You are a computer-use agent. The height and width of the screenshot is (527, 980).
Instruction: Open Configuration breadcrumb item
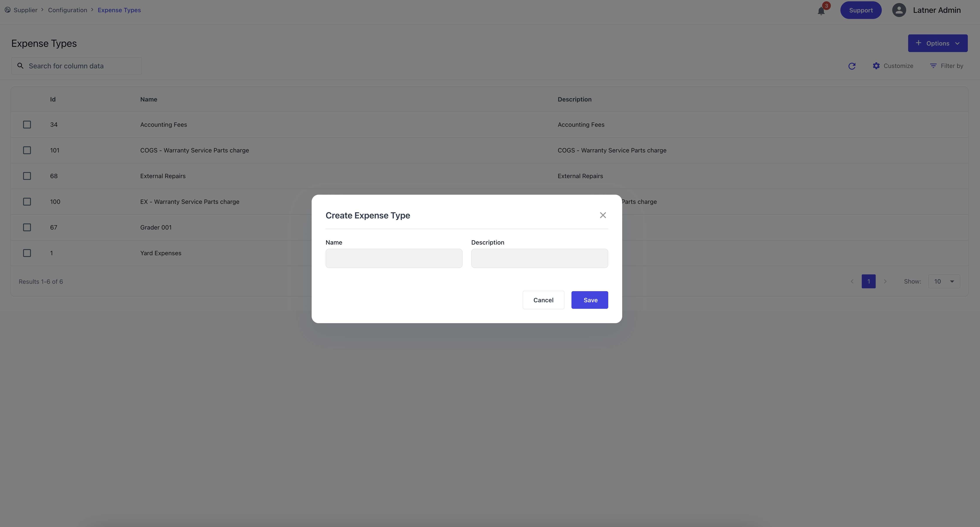point(67,10)
